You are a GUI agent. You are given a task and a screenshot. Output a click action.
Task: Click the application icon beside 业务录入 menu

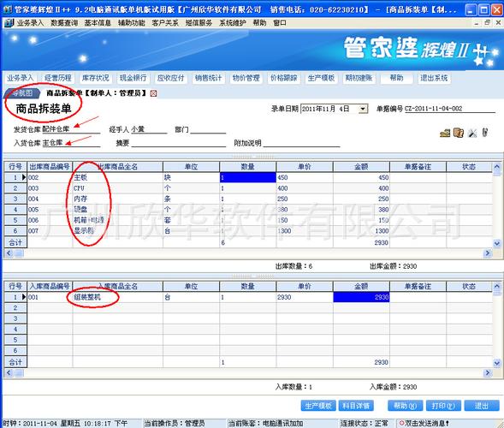[x=9, y=23]
